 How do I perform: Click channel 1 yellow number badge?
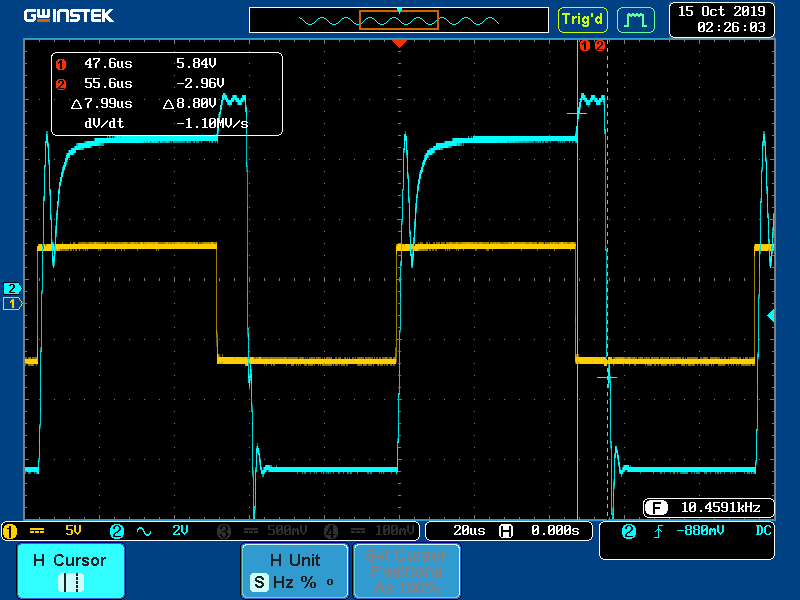(10, 531)
